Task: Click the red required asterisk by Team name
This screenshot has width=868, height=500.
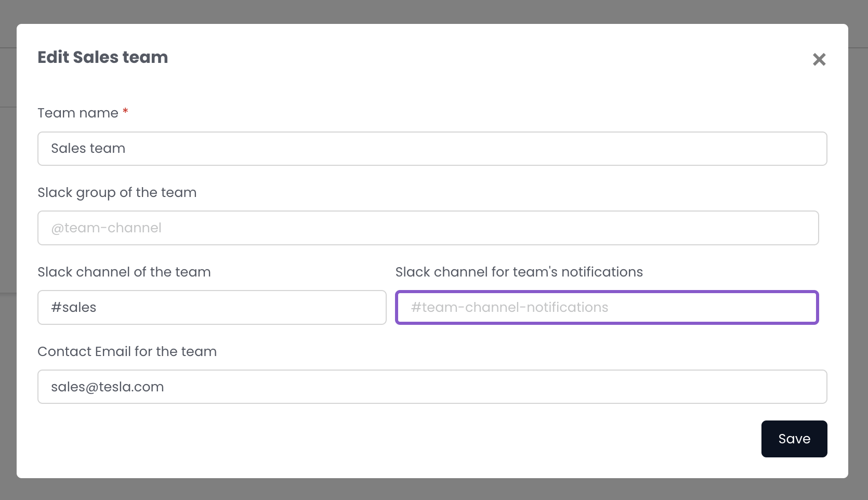Action: point(125,111)
